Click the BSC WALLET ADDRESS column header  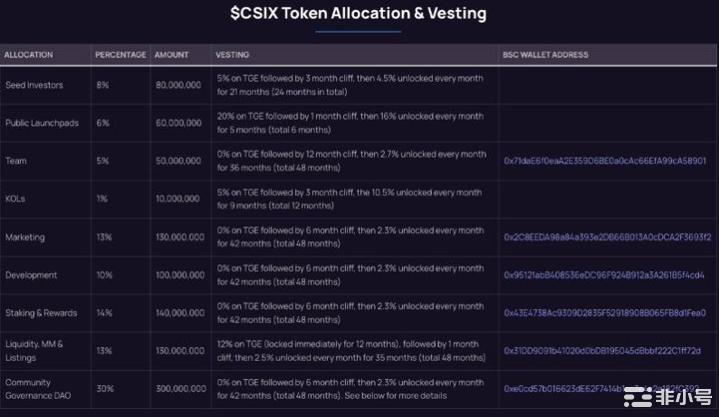coord(545,54)
